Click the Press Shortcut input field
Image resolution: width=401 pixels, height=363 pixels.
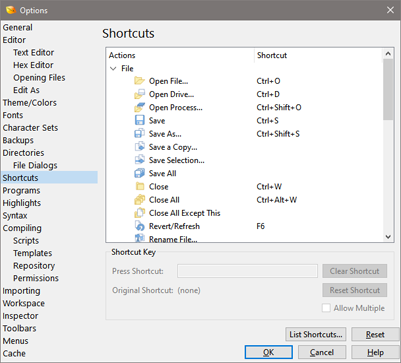[x=247, y=271]
